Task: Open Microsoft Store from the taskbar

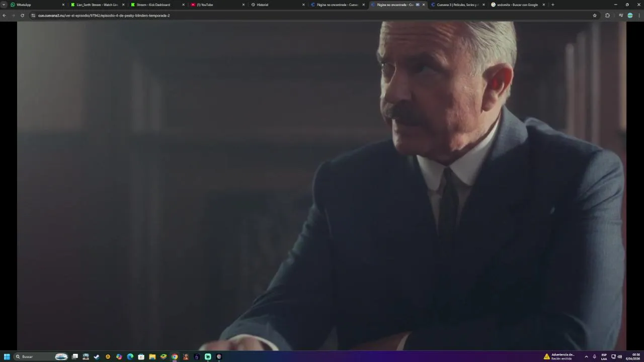Action: pos(141,356)
